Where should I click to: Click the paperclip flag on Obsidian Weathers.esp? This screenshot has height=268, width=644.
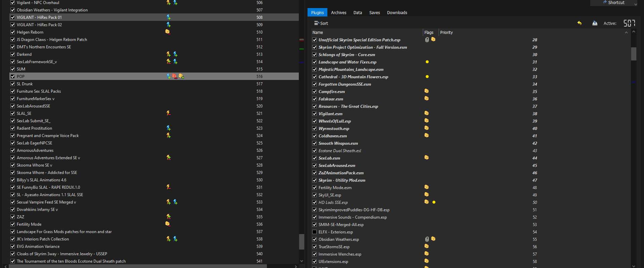click(x=427, y=239)
